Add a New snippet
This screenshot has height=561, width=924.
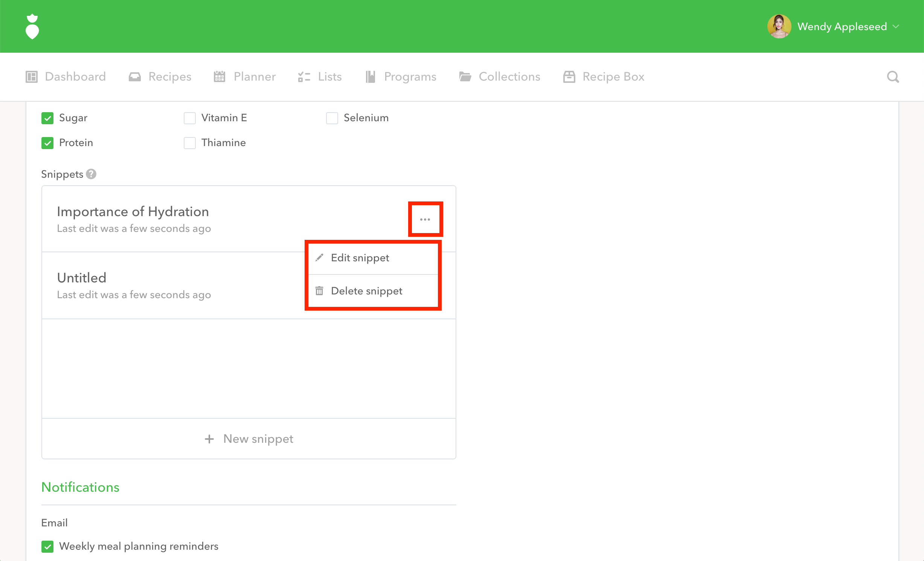coord(249,439)
